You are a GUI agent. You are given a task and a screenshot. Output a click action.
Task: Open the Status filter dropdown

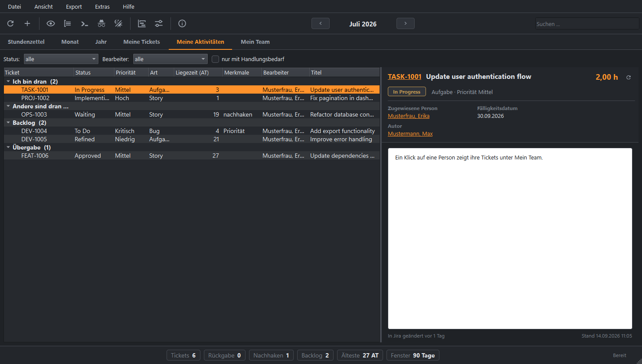pyautogui.click(x=61, y=59)
